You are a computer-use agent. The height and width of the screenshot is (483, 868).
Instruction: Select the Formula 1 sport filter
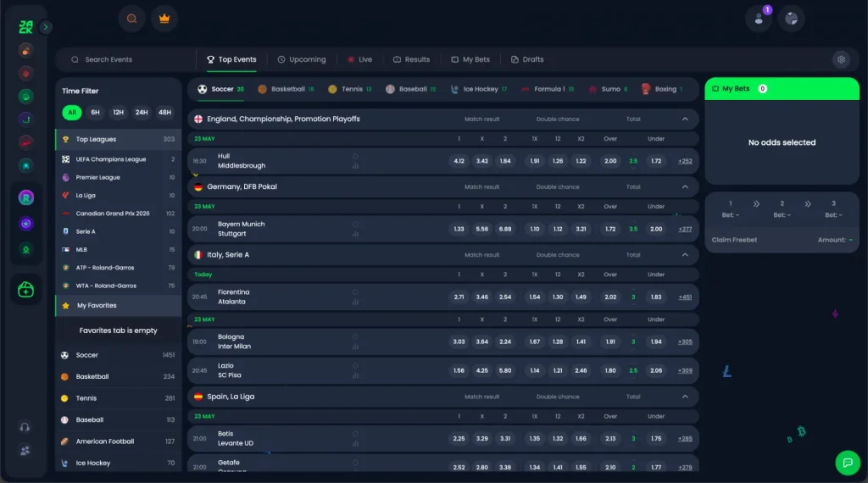[548, 89]
